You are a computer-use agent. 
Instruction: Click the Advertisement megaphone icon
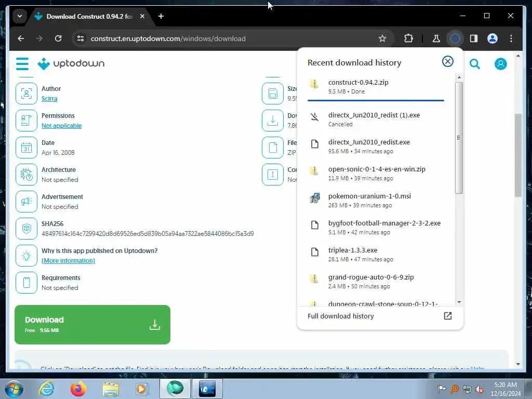[x=26, y=202]
